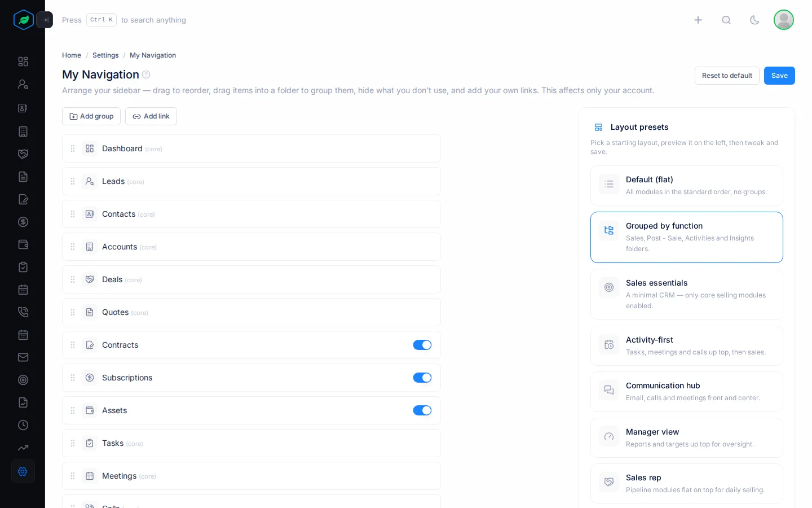
Task: Open Quotes document icon in sidebar
Action: coord(23,177)
